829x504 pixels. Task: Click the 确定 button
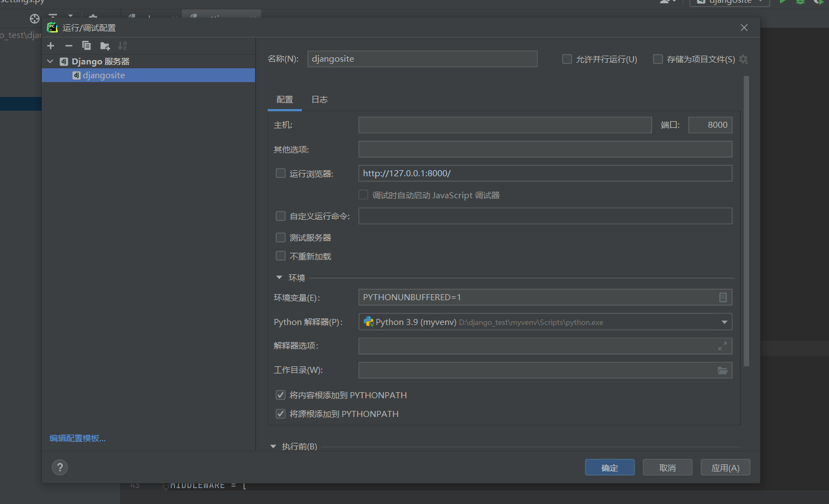610,468
